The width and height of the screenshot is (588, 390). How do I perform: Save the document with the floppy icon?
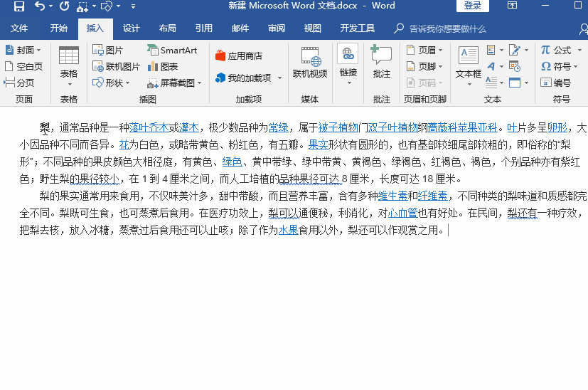point(18,6)
